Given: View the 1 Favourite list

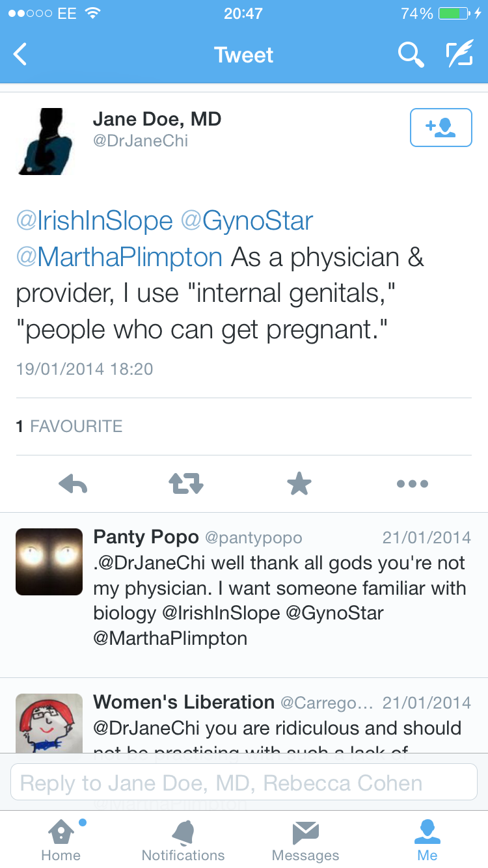Looking at the screenshot, I should point(70,426).
